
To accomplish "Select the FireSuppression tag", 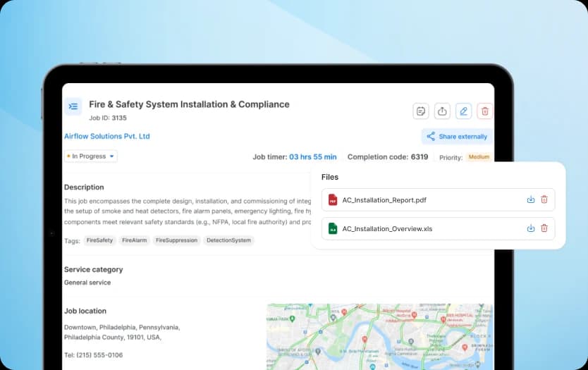I will click(177, 240).
